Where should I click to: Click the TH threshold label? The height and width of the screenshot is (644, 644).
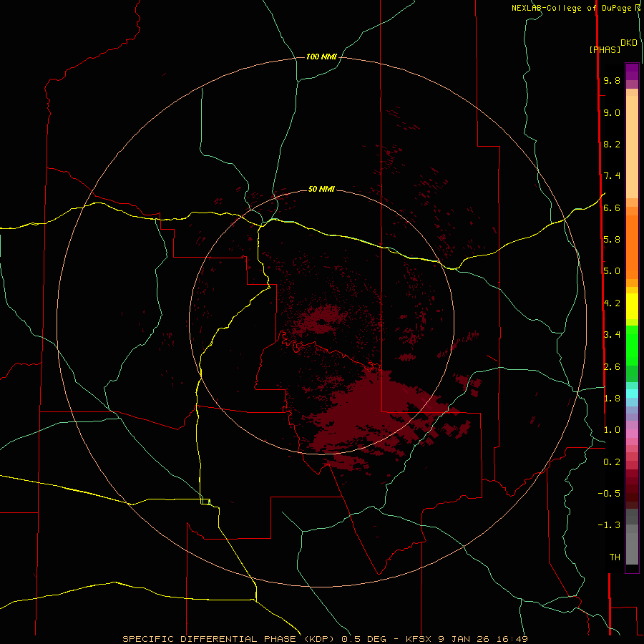point(615,557)
